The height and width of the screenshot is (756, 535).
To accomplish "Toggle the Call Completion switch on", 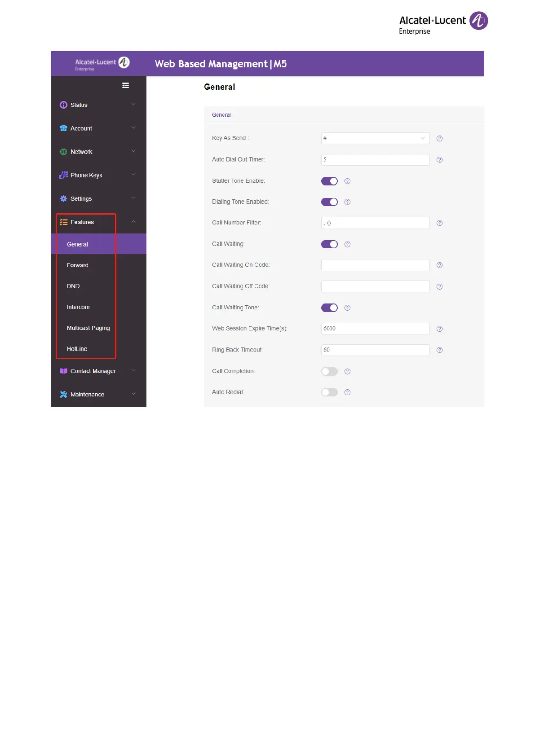I will coord(329,371).
